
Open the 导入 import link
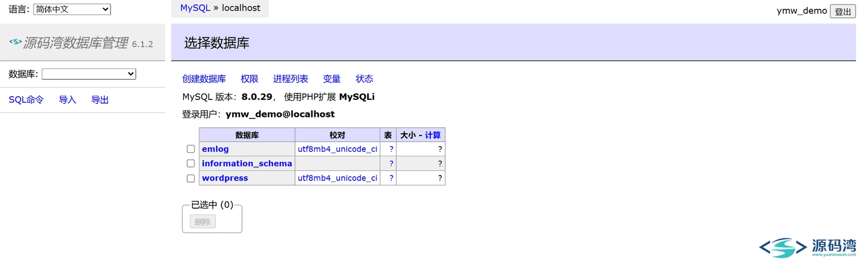[x=67, y=100]
